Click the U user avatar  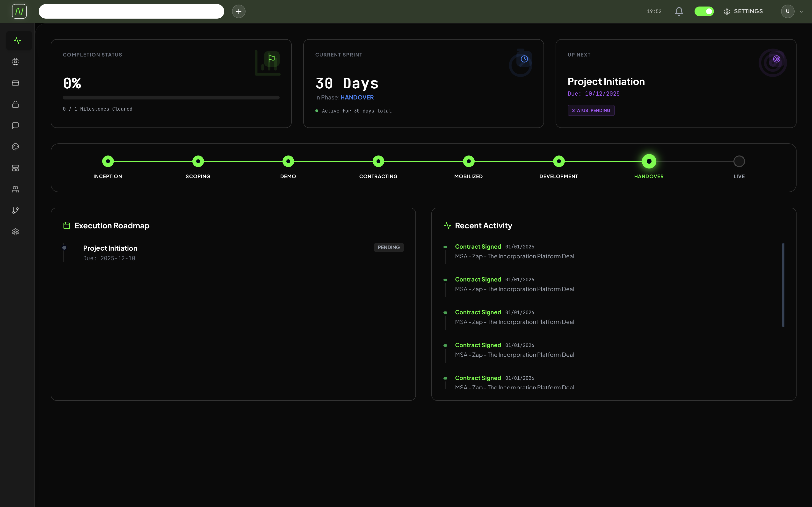[x=788, y=11]
